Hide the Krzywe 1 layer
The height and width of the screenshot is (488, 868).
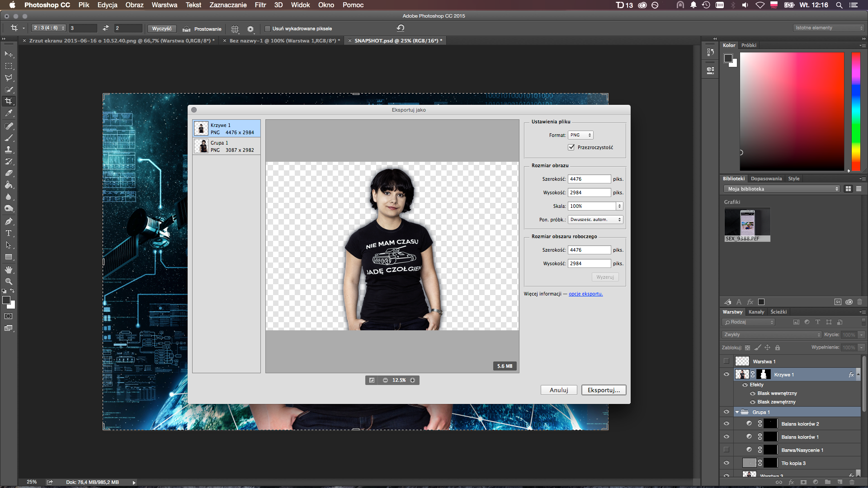pyautogui.click(x=726, y=374)
